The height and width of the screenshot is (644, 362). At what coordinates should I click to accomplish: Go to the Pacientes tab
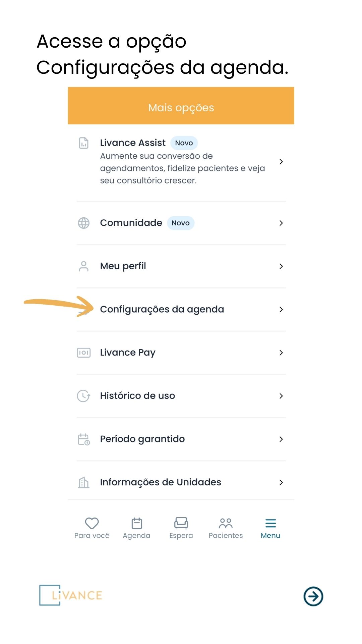coord(226,528)
